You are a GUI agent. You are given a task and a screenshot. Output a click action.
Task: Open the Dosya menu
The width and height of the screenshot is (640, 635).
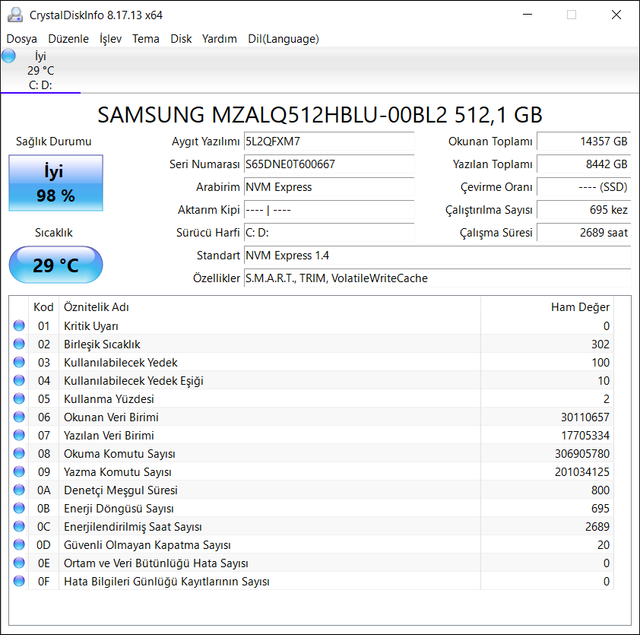click(x=22, y=39)
